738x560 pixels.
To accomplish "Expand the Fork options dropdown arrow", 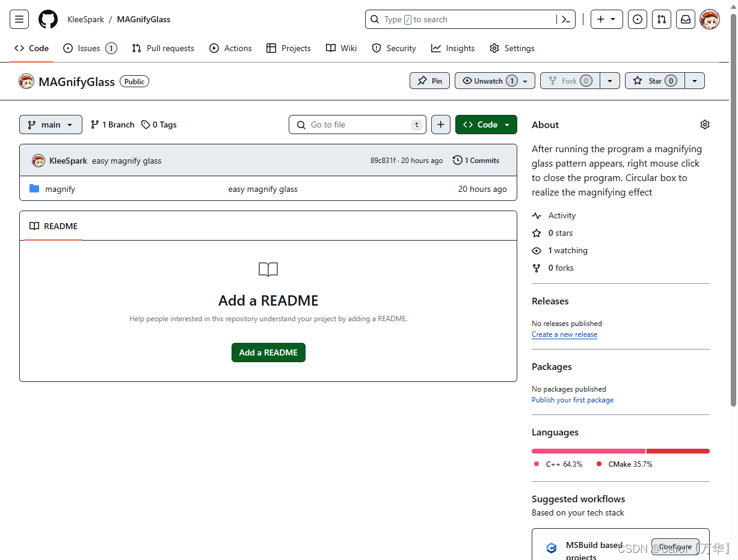I will tap(610, 81).
